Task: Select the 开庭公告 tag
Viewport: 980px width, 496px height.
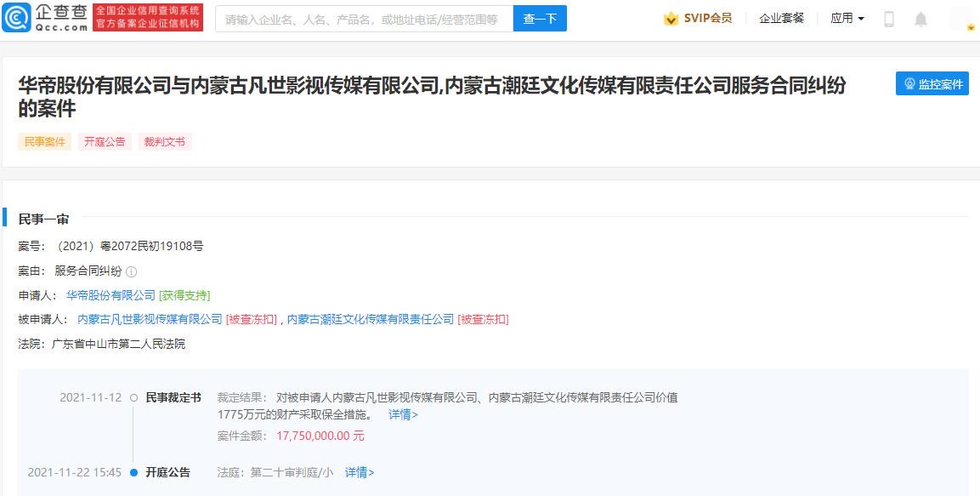Action: point(105,142)
